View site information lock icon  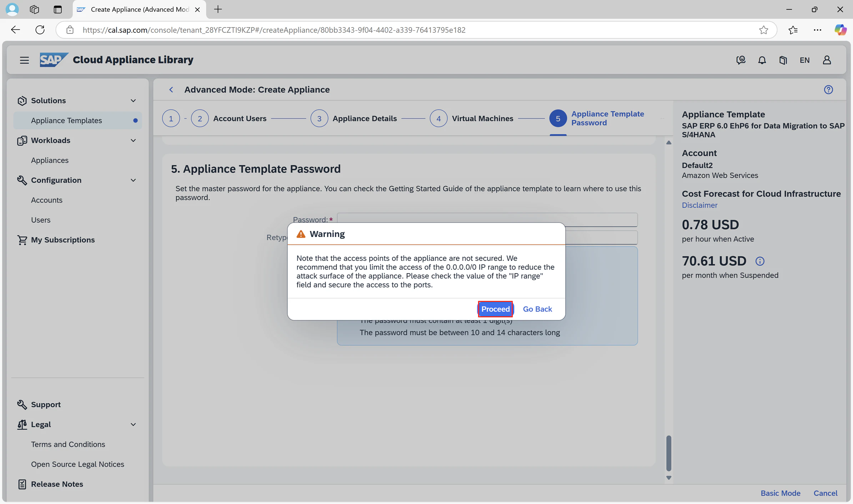click(70, 30)
